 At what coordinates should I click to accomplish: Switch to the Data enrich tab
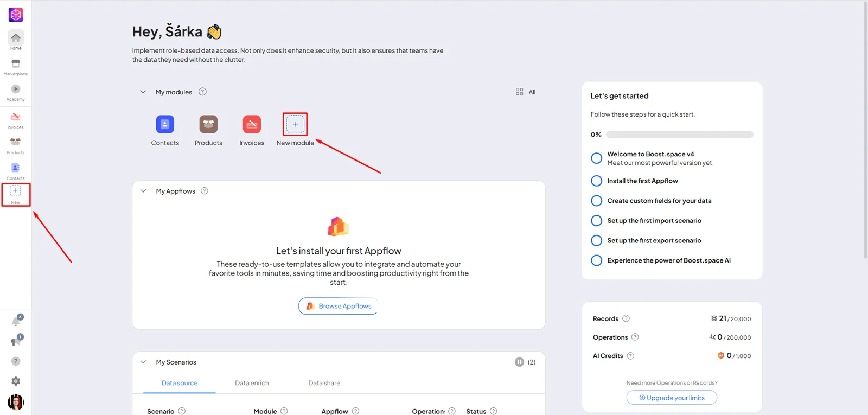pyautogui.click(x=252, y=383)
